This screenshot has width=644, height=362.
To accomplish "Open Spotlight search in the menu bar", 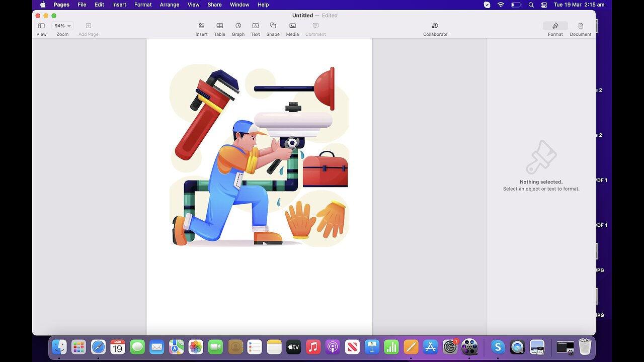I will [x=531, y=5].
